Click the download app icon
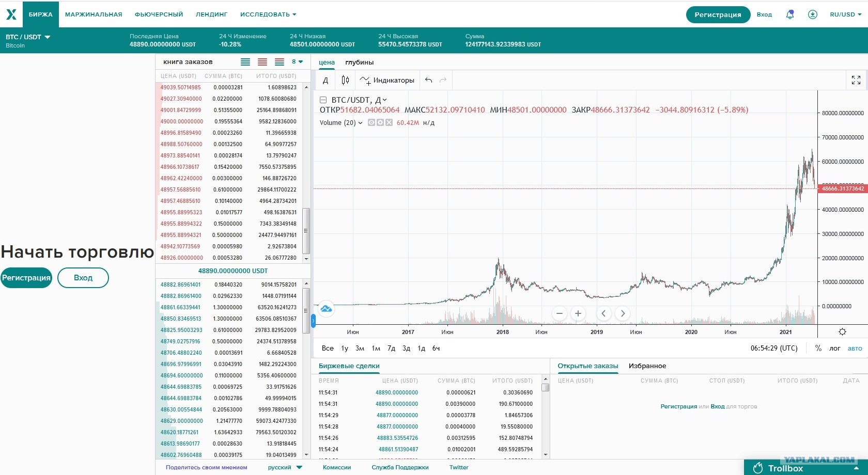This screenshot has width=868, height=475. [813, 14]
